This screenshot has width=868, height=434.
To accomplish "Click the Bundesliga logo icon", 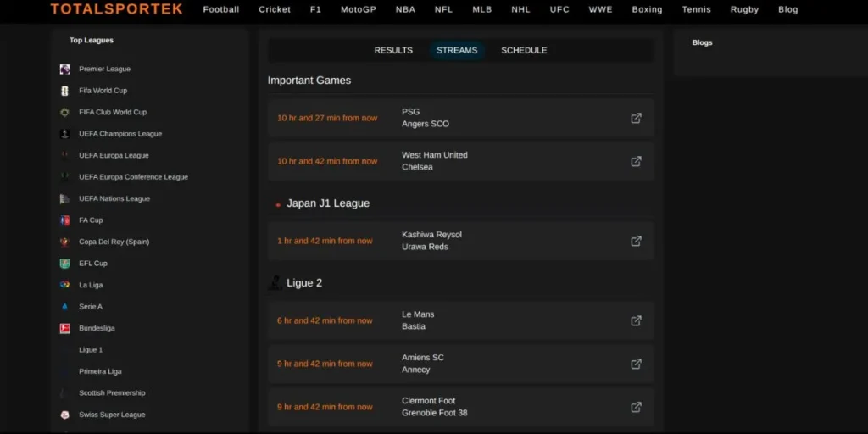I will click(x=64, y=328).
